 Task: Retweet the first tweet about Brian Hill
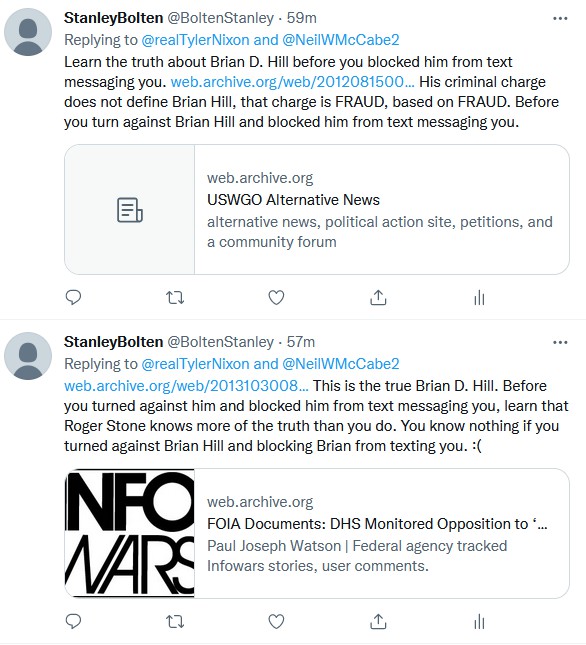(175, 297)
